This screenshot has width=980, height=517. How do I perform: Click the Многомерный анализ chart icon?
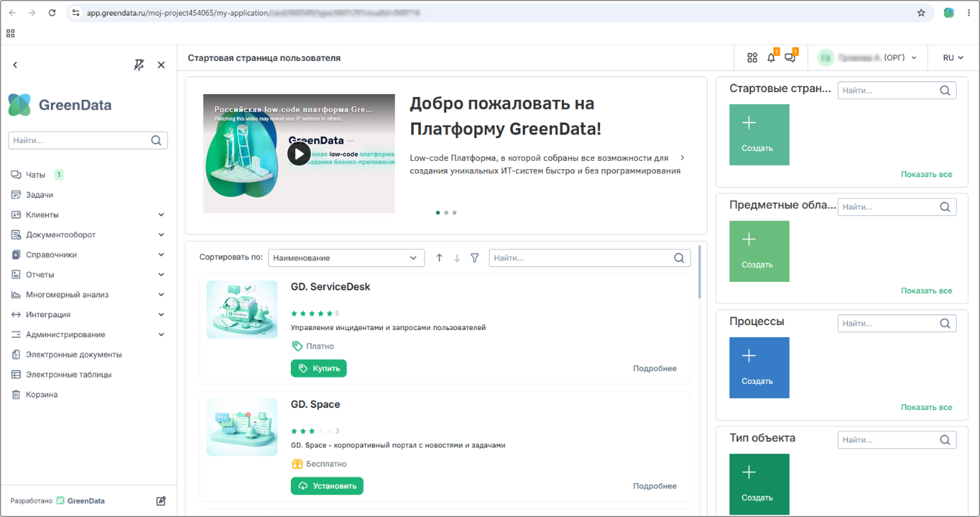point(16,295)
